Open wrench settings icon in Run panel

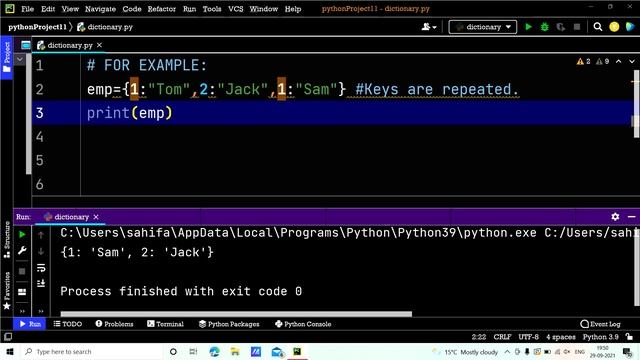22,251
